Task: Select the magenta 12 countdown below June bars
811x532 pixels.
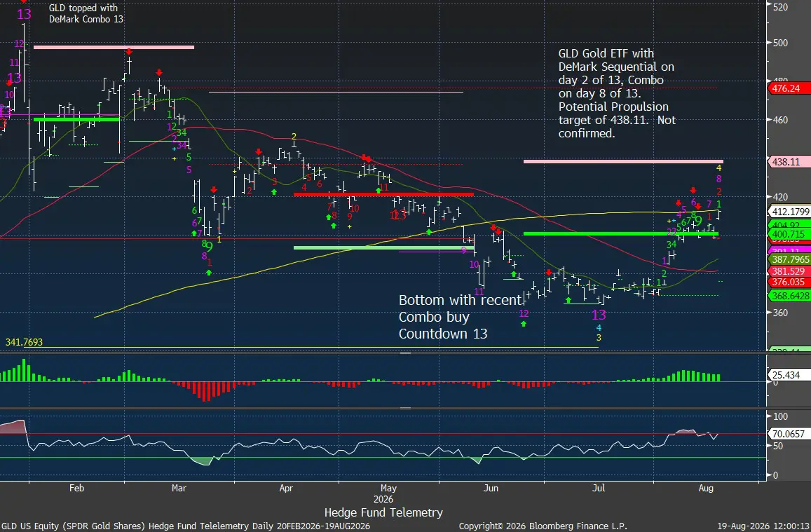Action: pyautogui.click(x=524, y=313)
